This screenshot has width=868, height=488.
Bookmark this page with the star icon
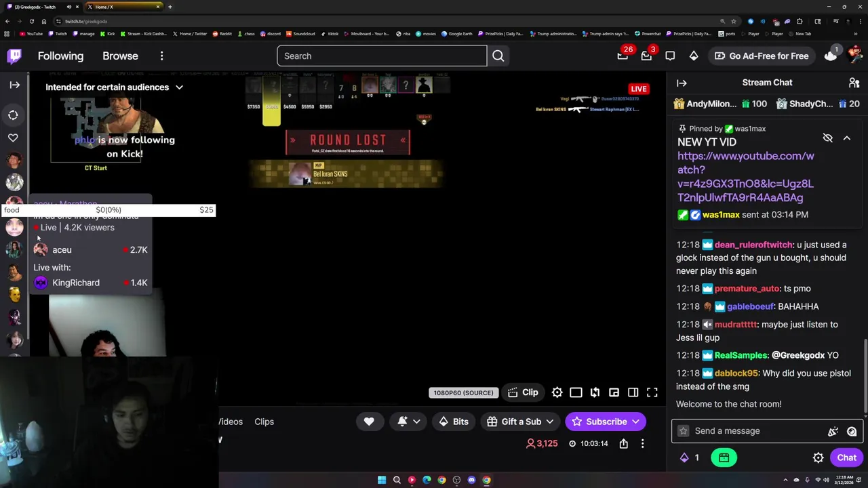point(735,21)
